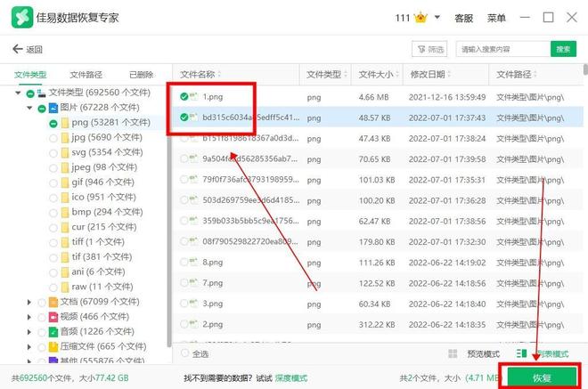This screenshot has width=588, height=389.
Task: Click the raw folder icon
Action: tap(64, 287)
